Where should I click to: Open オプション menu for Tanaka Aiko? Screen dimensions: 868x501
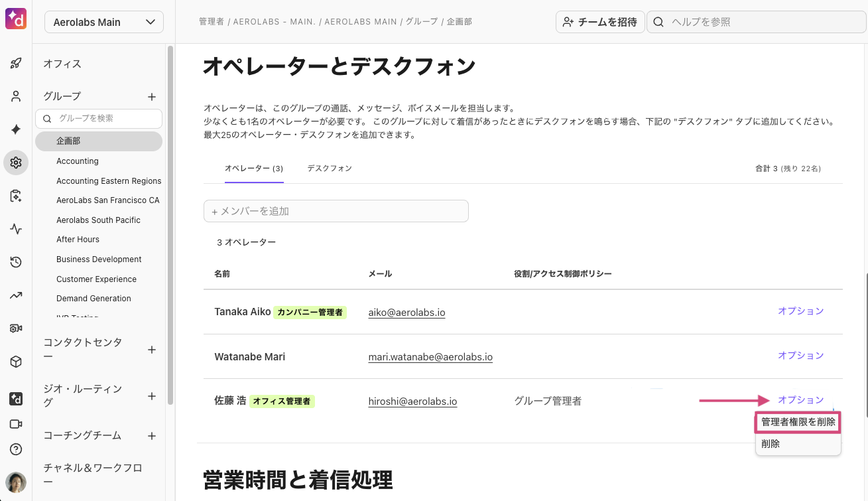click(x=800, y=311)
